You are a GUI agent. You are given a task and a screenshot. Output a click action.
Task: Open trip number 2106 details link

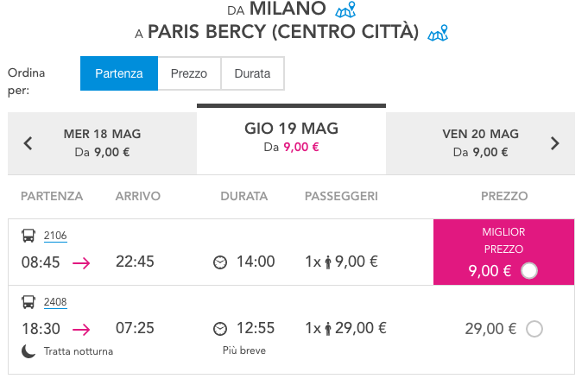(55, 236)
